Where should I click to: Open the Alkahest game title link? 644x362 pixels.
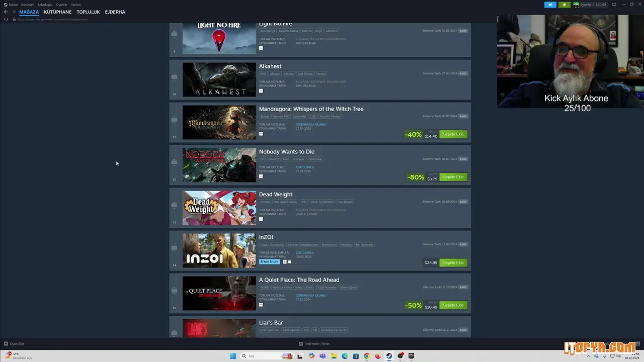pos(270,66)
